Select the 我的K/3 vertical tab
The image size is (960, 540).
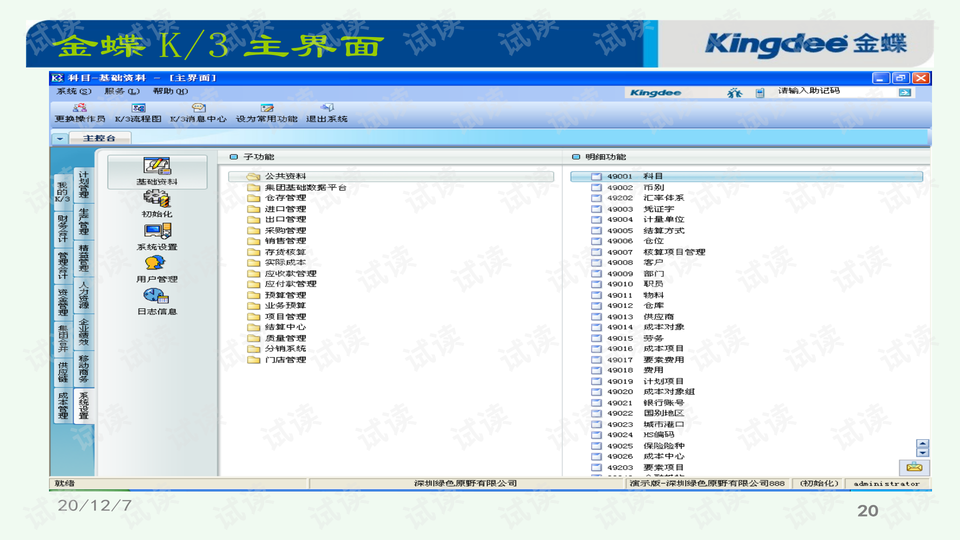pos(62,191)
